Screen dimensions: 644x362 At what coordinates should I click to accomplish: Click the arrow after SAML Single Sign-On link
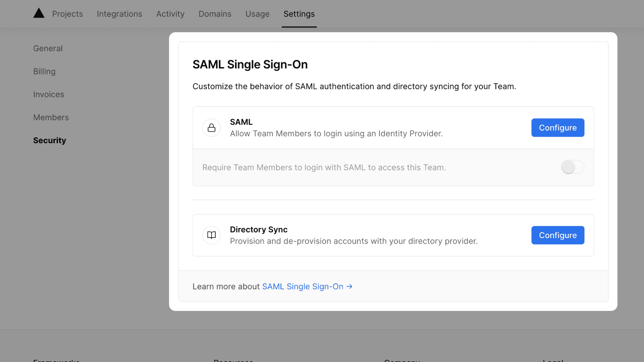pyautogui.click(x=349, y=286)
